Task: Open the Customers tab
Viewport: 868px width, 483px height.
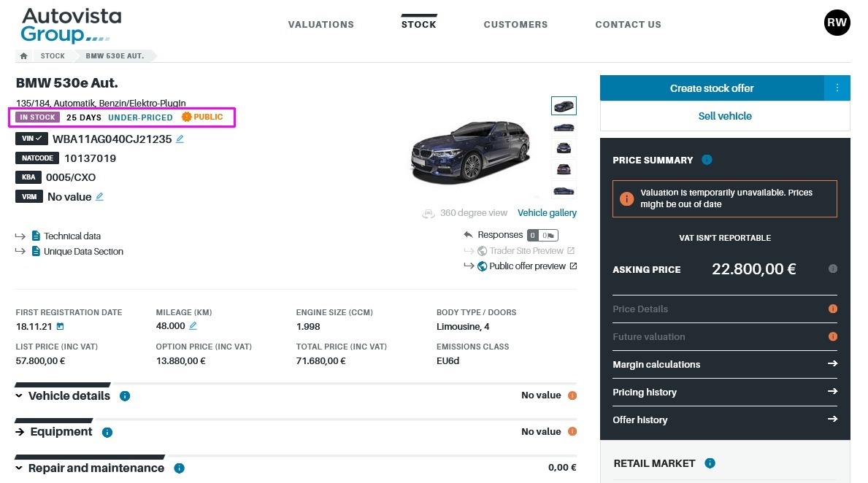Action: point(515,25)
